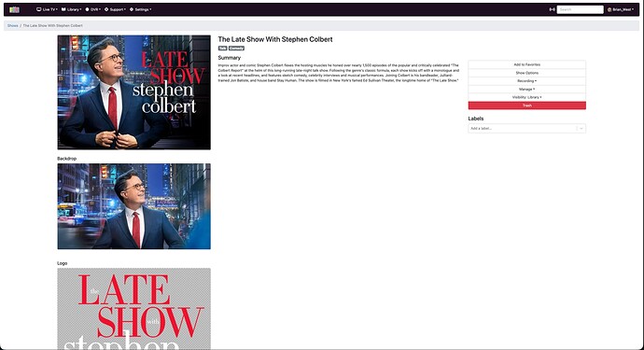Click the red Trash button
Screen dimensions: 644x350
(x=527, y=105)
